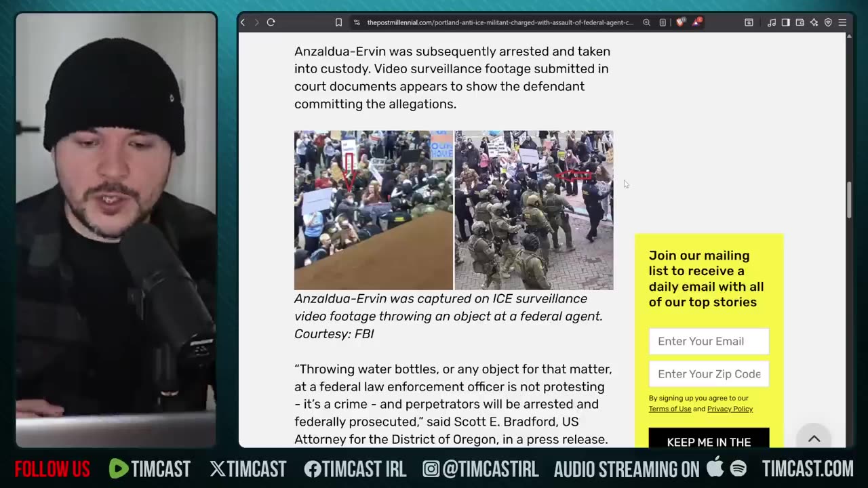868x488 pixels.
Task: Open the VPN shield icon
Action: coord(828,22)
